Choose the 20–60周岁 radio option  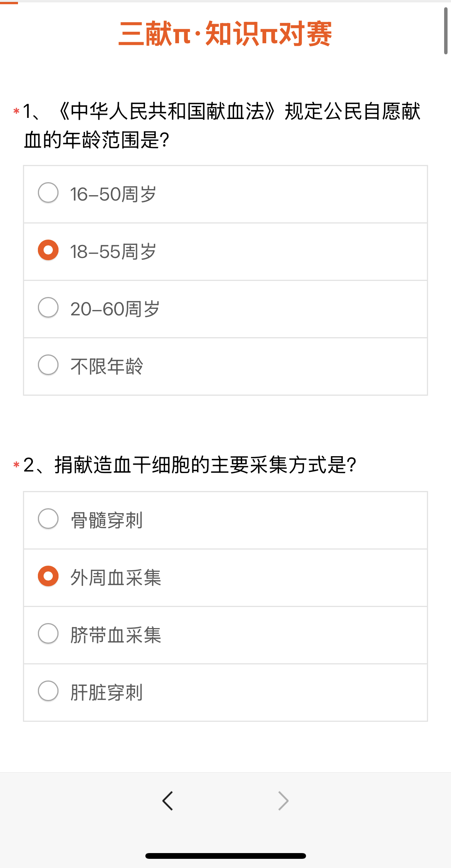point(48,307)
